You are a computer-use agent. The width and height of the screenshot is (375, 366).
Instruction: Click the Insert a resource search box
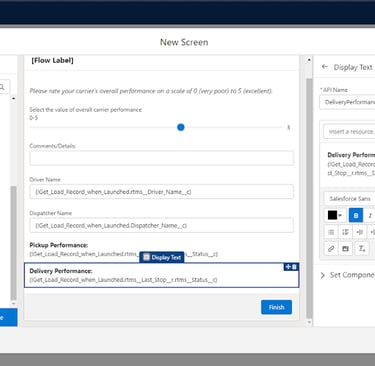pos(349,132)
